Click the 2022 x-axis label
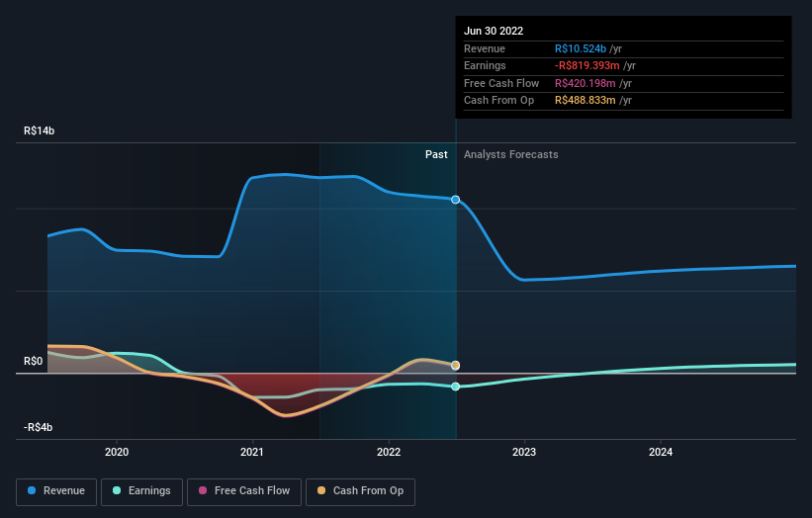The width and height of the screenshot is (812, 518). [389, 452]
